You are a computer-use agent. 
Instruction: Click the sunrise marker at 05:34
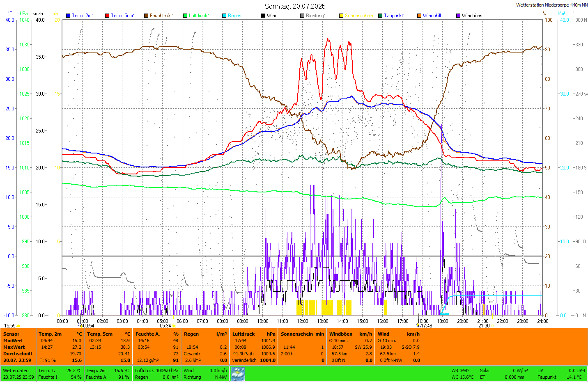[x=174, y=326]
